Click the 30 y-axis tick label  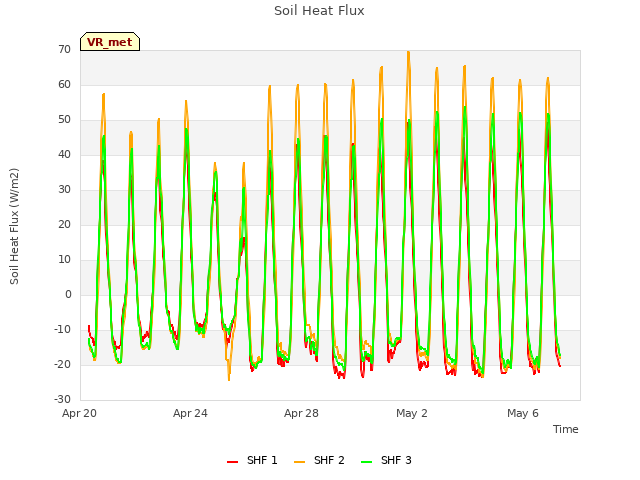[x=64, y=189]
